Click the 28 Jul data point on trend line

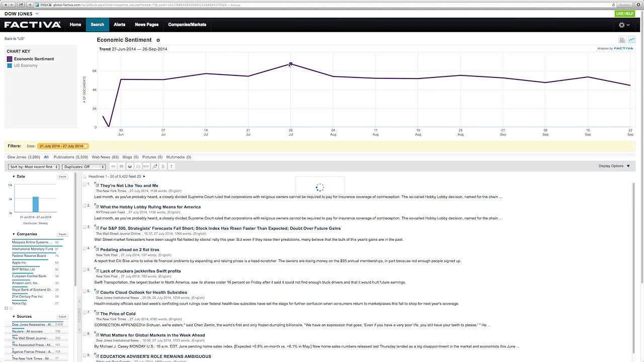(x=290, y=64)
